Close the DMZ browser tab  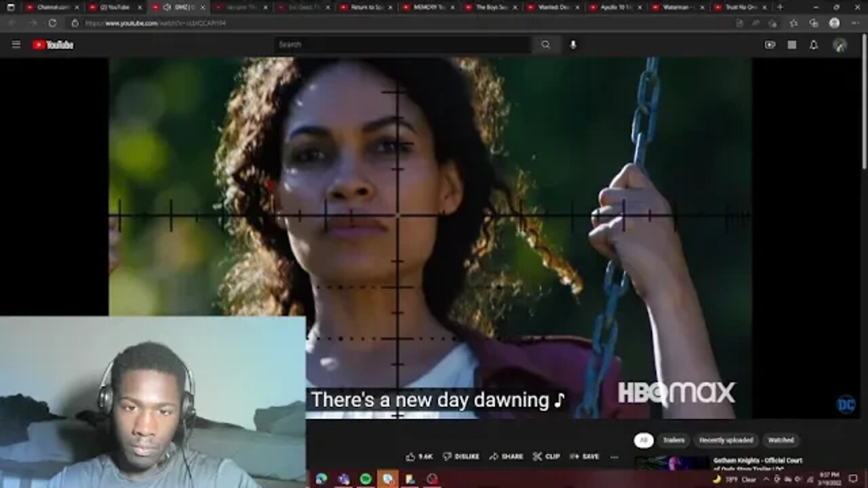point(201,7)
